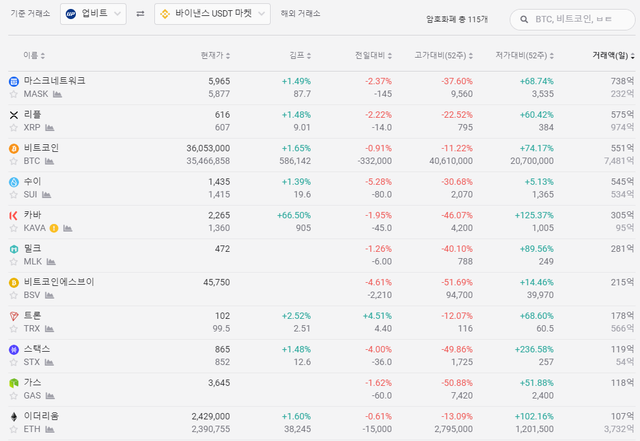
Task: Click TRX's +4.51% daily change
Action: point(377,316)
